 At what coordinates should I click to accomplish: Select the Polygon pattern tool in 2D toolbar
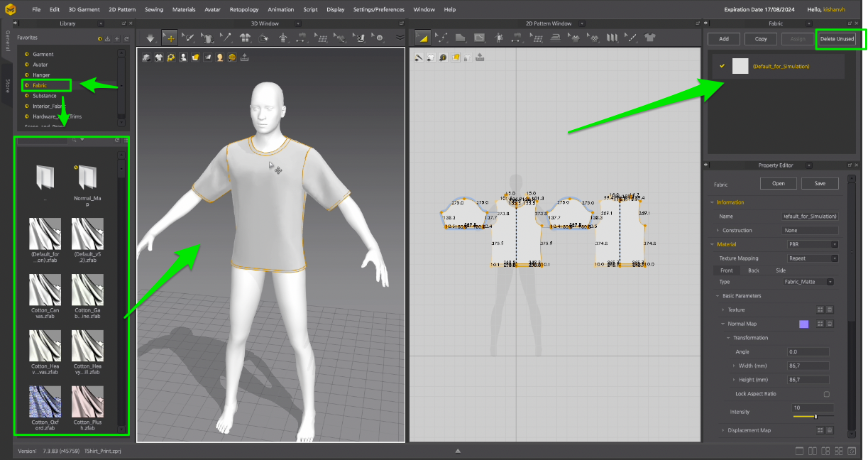(x=460, y=37)
